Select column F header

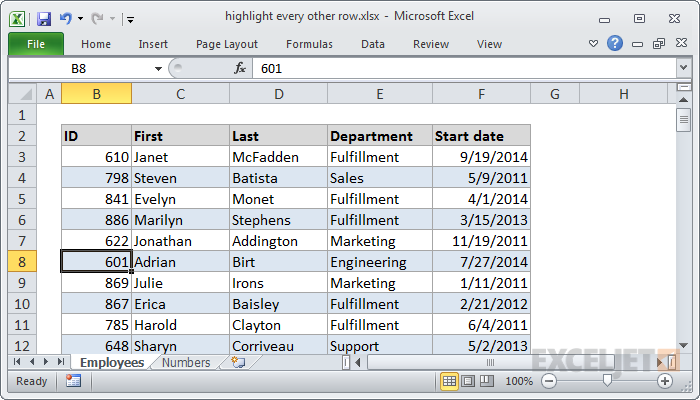click(x=481, y=94)
